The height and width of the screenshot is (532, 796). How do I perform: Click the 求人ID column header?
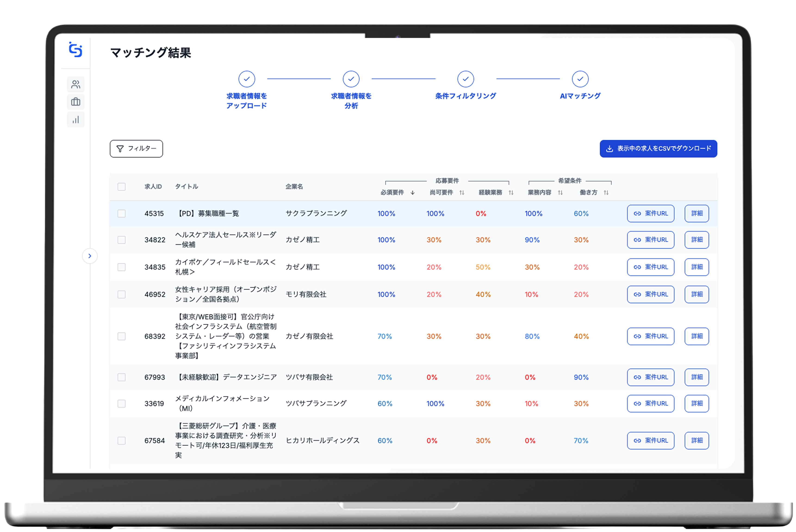[153, 187]
